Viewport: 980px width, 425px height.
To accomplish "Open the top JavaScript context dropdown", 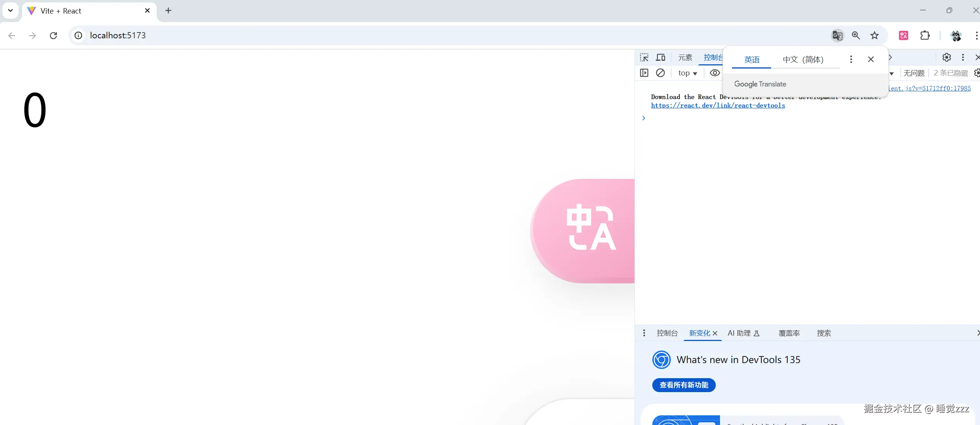I will 688,73.
